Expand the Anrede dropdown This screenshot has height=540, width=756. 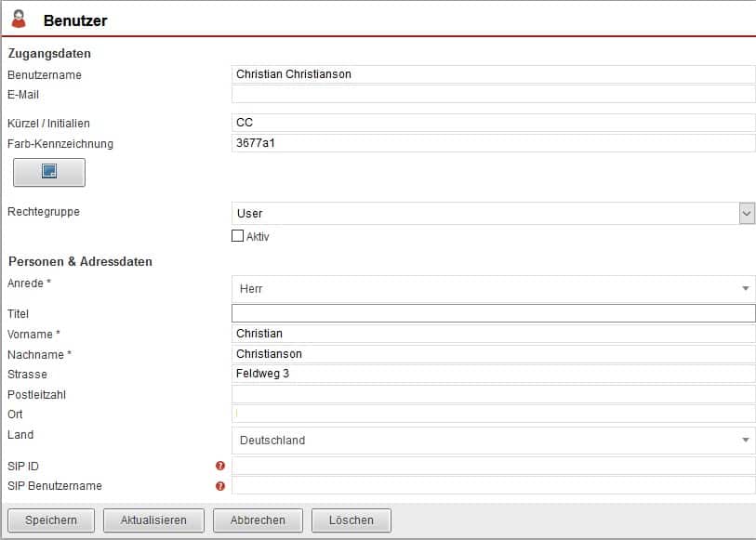[493, 289]
